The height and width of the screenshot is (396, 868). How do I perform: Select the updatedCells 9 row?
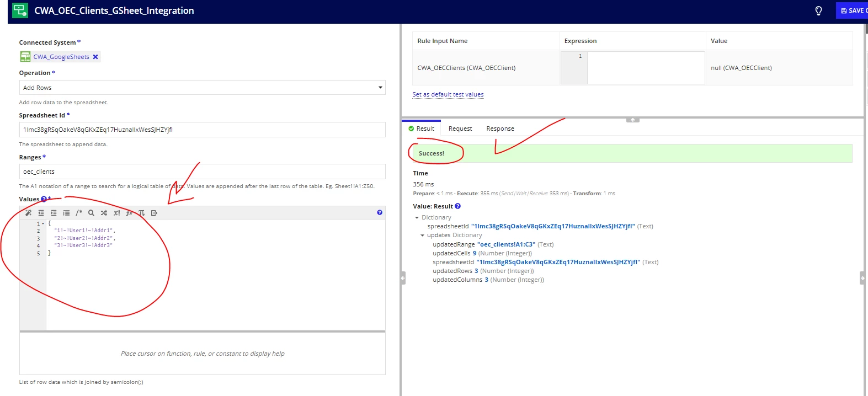482,253
